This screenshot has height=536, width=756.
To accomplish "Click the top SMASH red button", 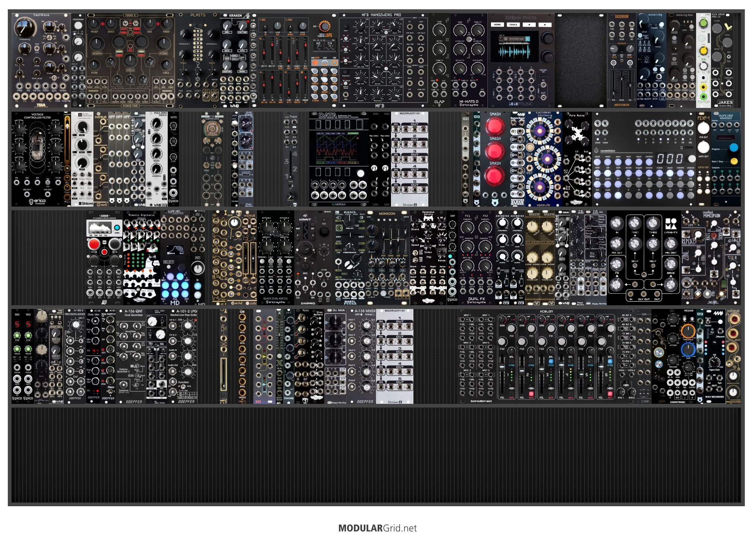I will click(x=495, y=127).
